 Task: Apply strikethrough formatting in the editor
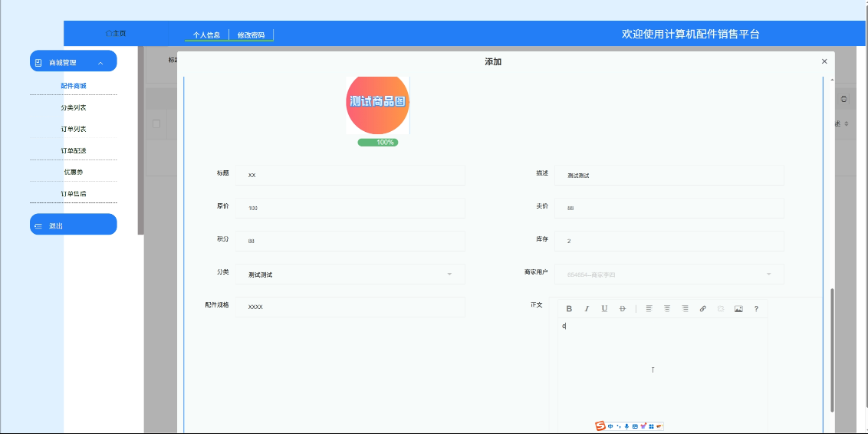pos(622,309)
